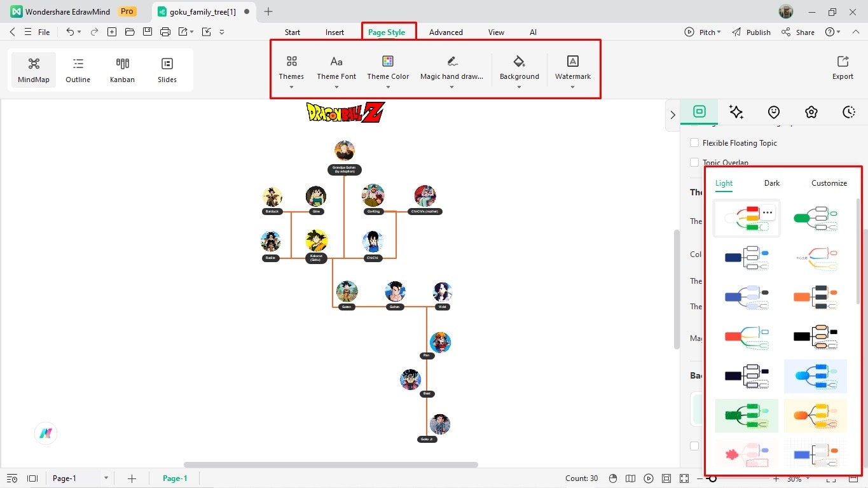Screen dimensions: 868x488
Task: Click the mouse mode icon in status bar
Action: [613, 478]
